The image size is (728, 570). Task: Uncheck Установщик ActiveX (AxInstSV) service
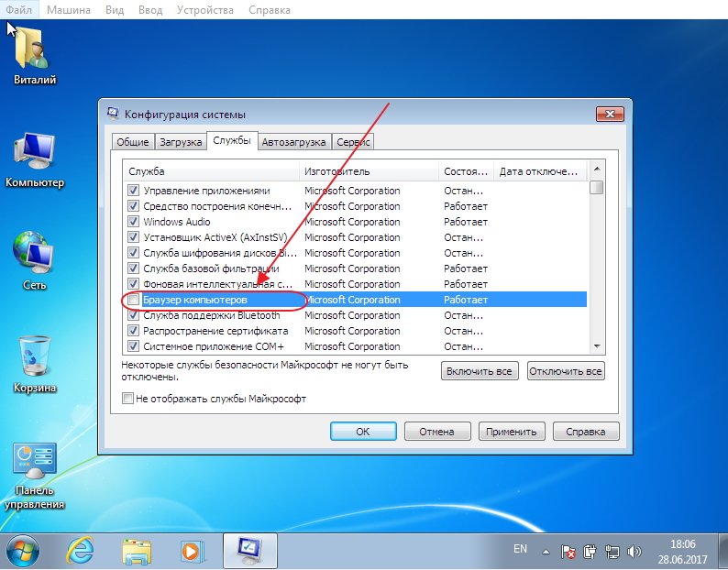[133, 237]
